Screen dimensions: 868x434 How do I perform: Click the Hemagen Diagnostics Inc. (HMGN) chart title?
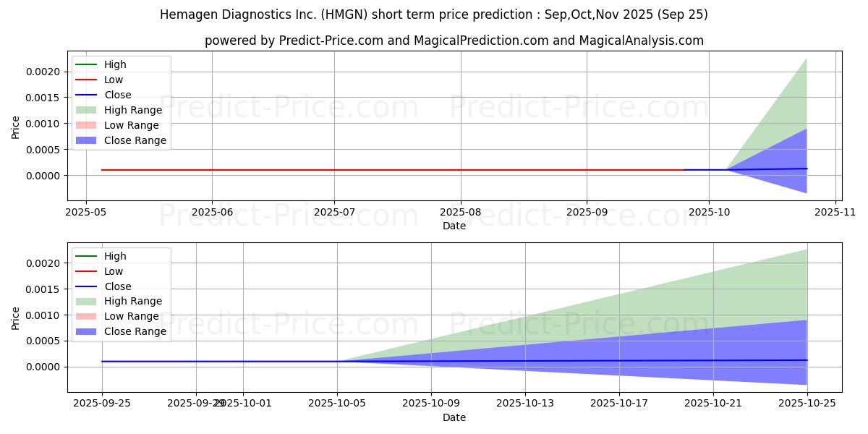click(x=433, y=14)
